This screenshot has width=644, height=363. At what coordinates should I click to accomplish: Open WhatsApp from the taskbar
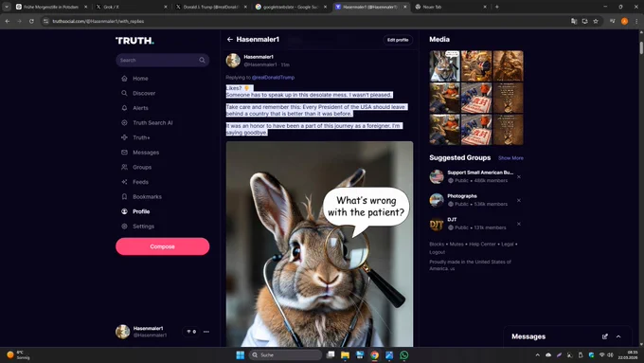tap(404, 354)
